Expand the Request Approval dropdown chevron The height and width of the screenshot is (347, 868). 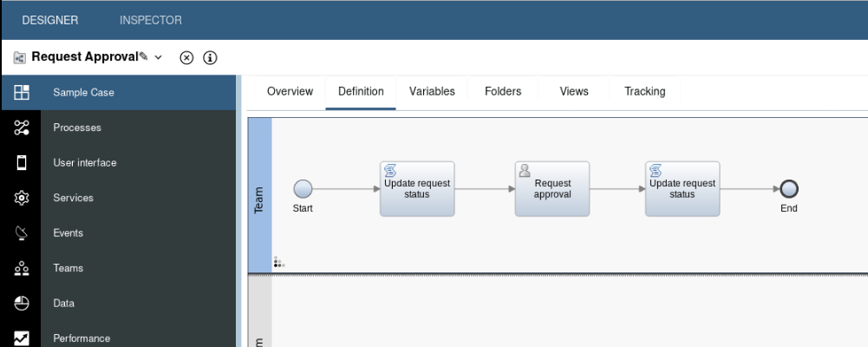point(159,57)
